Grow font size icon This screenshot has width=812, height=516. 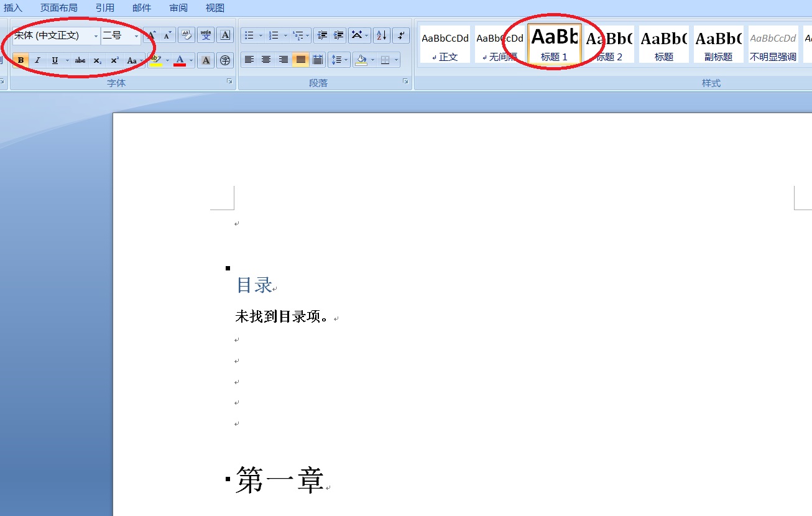coord(151,35)
